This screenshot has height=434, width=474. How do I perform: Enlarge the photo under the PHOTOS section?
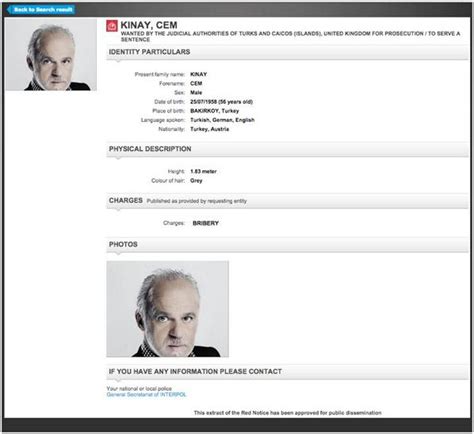point(168,309)
